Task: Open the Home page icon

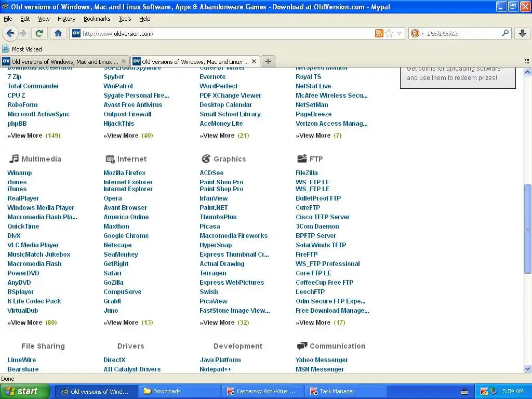Action: [x=58, y=33]
